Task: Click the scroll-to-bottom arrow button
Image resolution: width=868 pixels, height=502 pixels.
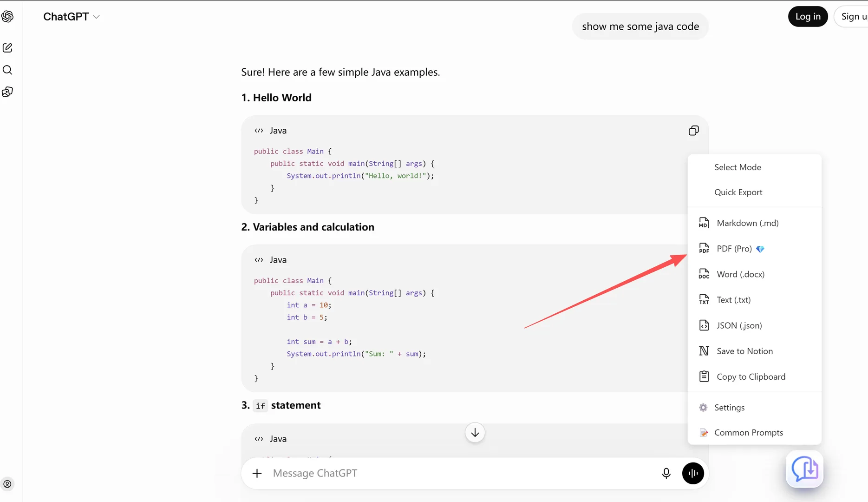Action: (x=475, y=433)
